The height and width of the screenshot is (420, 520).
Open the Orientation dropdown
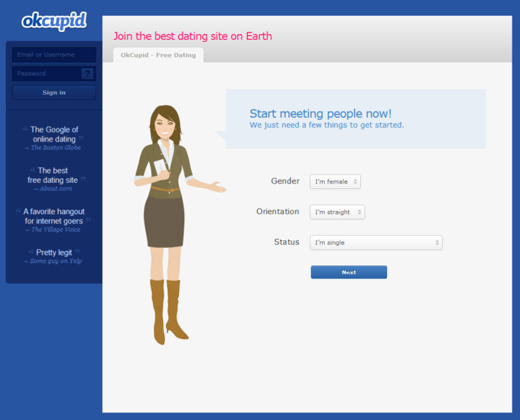click(337, 212)
